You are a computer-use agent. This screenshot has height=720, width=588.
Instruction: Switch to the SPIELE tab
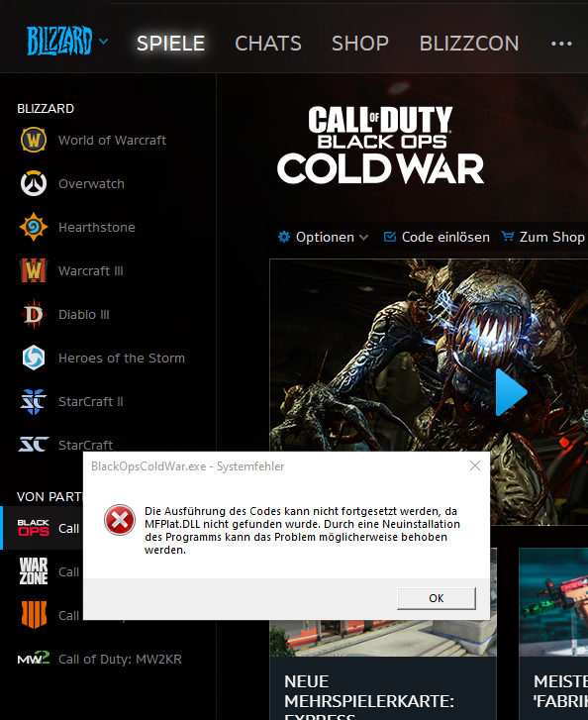(x=170, y=44)
